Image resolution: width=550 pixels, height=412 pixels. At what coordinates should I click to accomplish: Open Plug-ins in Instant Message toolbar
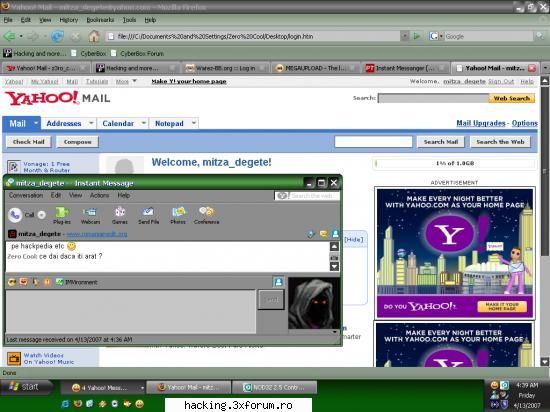point(62,215)
